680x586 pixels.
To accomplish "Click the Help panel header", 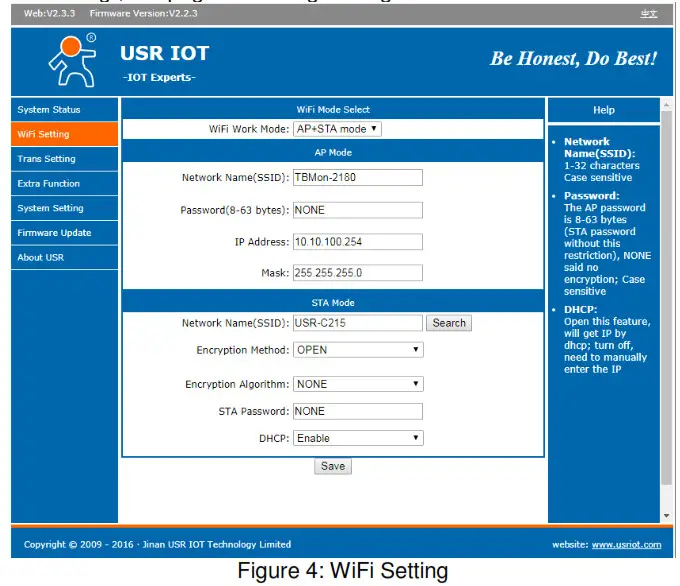I will point(604,110).
